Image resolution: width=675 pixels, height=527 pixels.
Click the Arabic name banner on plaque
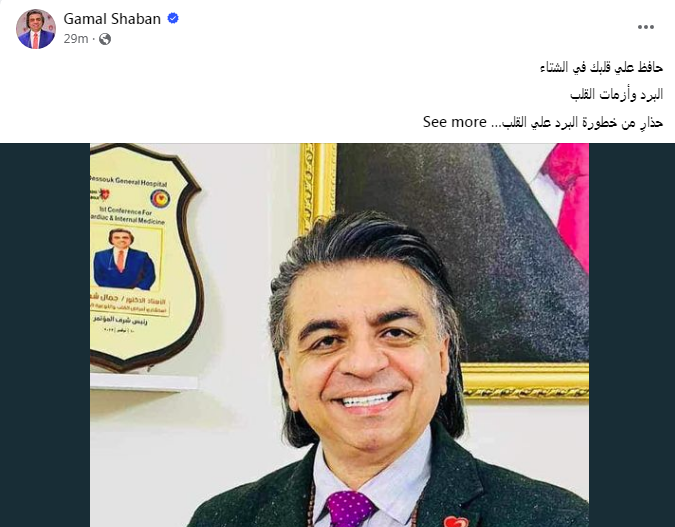click(x=129, y=304)
